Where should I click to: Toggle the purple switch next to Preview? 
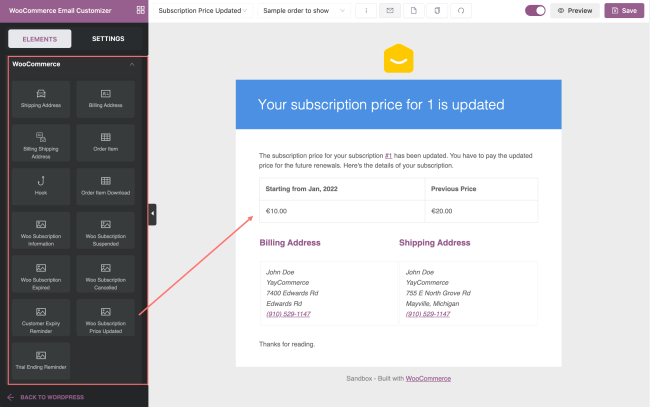coord(535,10)
